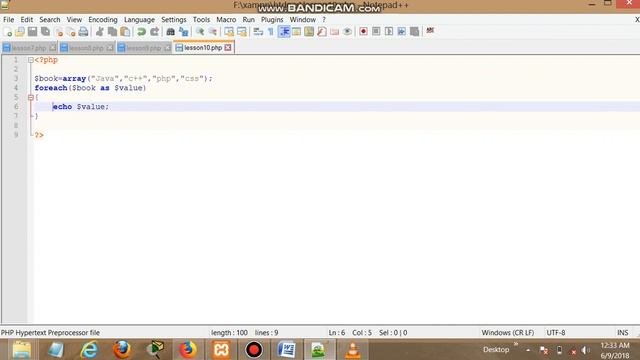
Task: Close the lesson10.php tab with its X
Action: 228,48
